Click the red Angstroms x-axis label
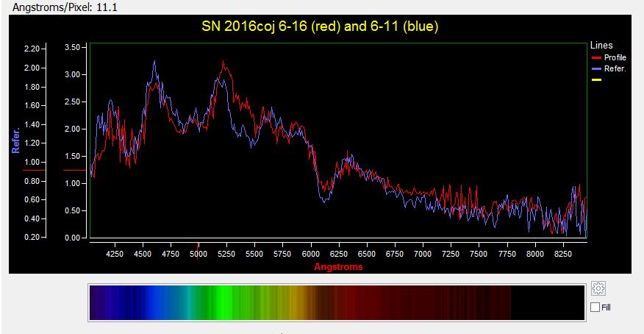This screenshot has height=334, width=644. [x=338, y=267]
